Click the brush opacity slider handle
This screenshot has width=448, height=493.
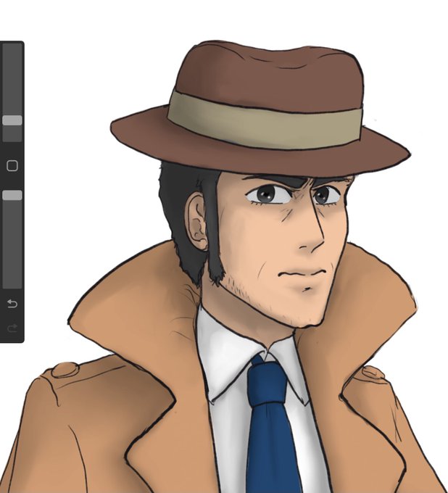pos(12,195)
